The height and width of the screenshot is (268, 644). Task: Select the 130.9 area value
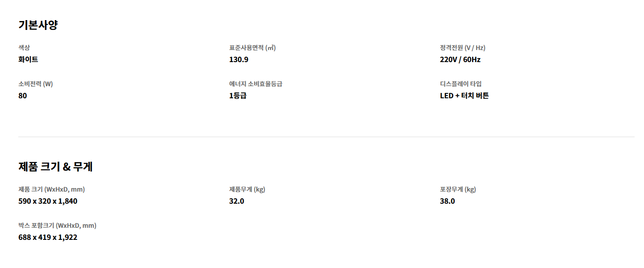238,59
